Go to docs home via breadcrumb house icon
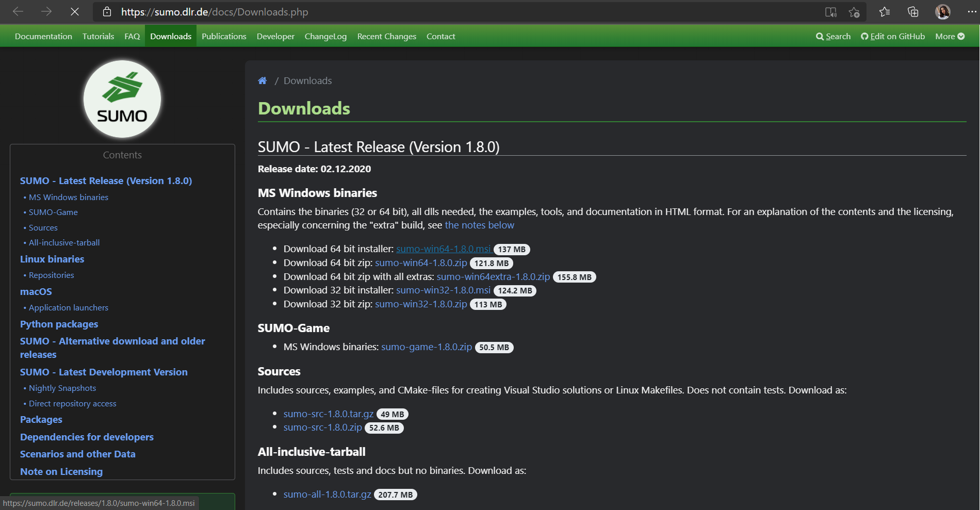 [263, 80]
